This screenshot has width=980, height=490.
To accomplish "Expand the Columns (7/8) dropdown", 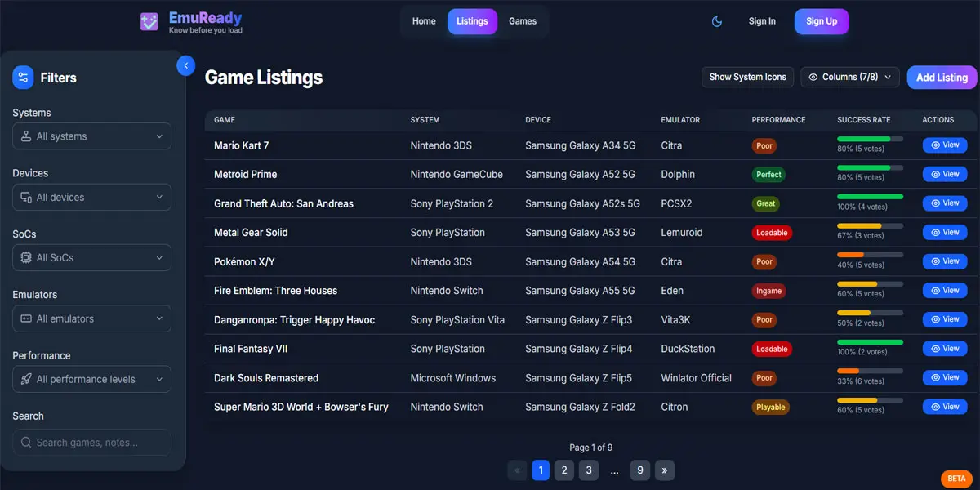I will coord(850,77).
